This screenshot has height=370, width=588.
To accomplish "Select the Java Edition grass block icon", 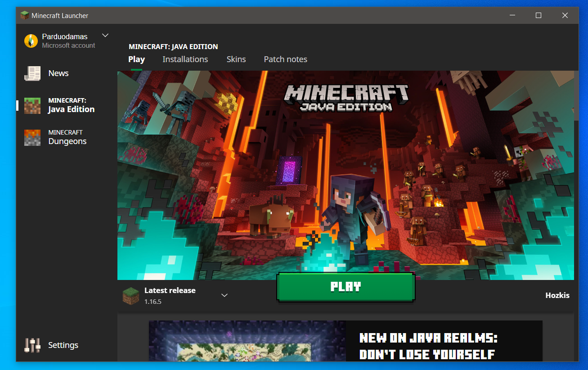I will click(x=32, y=106).
